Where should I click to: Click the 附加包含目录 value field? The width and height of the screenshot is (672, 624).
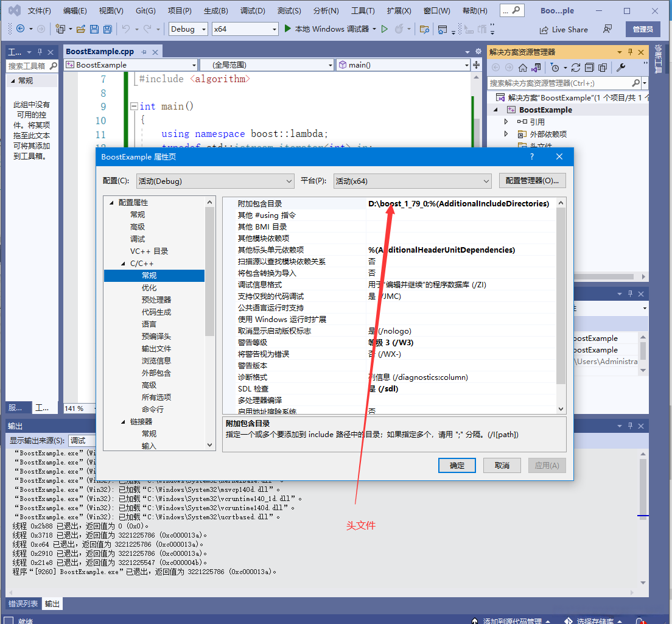coord(461,203)
